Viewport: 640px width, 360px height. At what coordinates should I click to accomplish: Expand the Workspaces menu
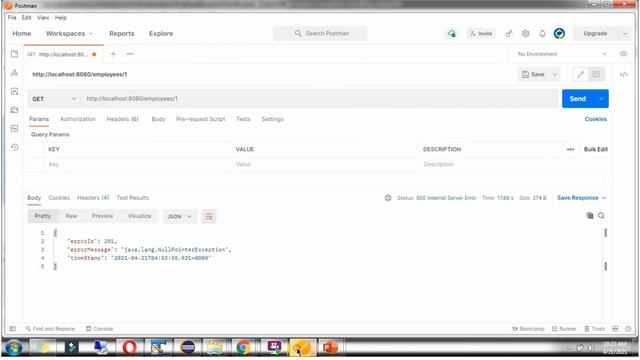pos(69,33)
